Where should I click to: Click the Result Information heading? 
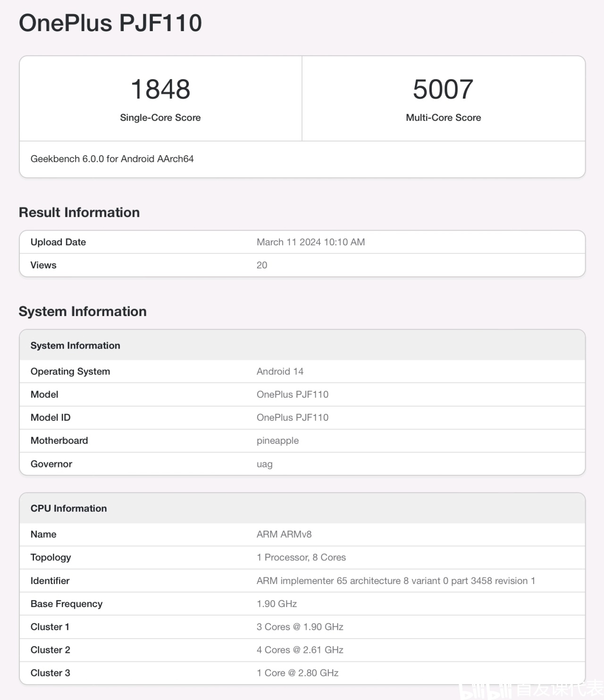pos(79,212)
